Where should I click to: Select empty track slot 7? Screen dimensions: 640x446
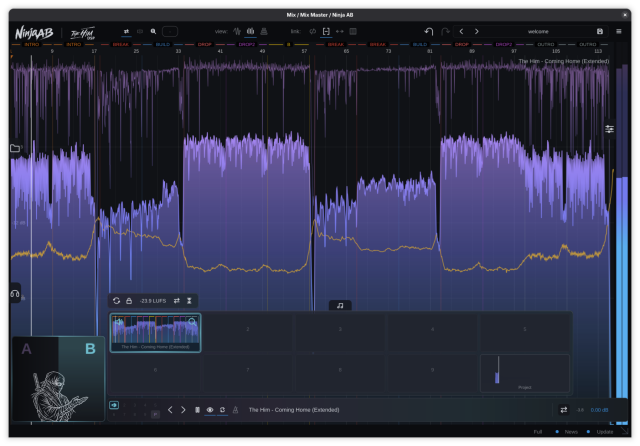pyautogui.click(x=247, y=373)
